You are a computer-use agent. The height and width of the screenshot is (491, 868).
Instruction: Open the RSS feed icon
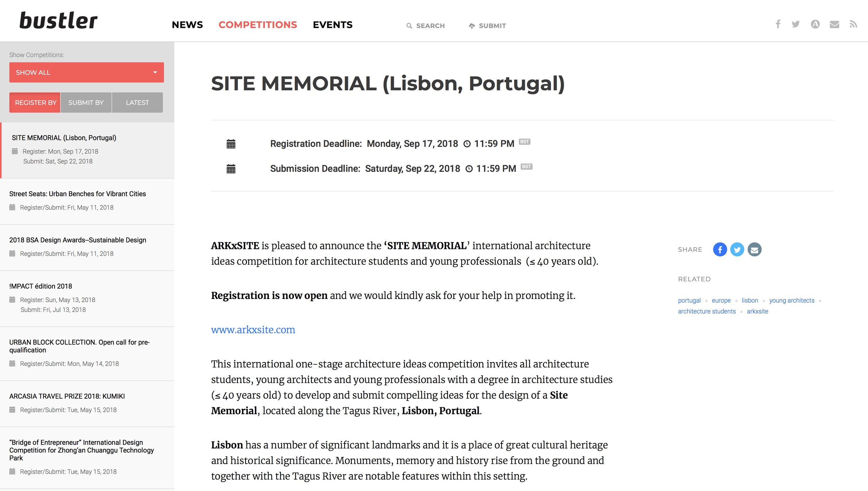(853, 24)
